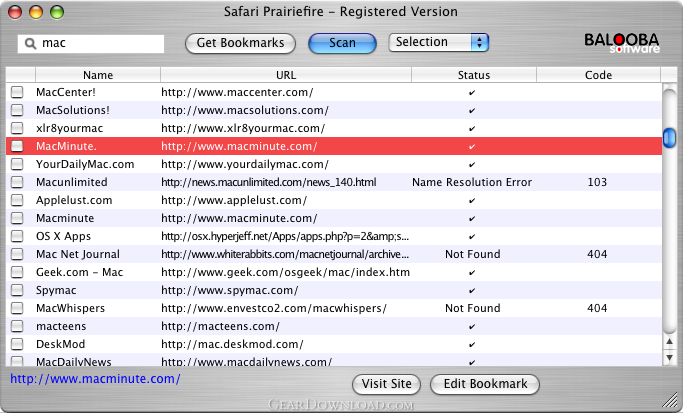
Task: Enable the xlr8yourmac row checkbox
Action: 17,128
